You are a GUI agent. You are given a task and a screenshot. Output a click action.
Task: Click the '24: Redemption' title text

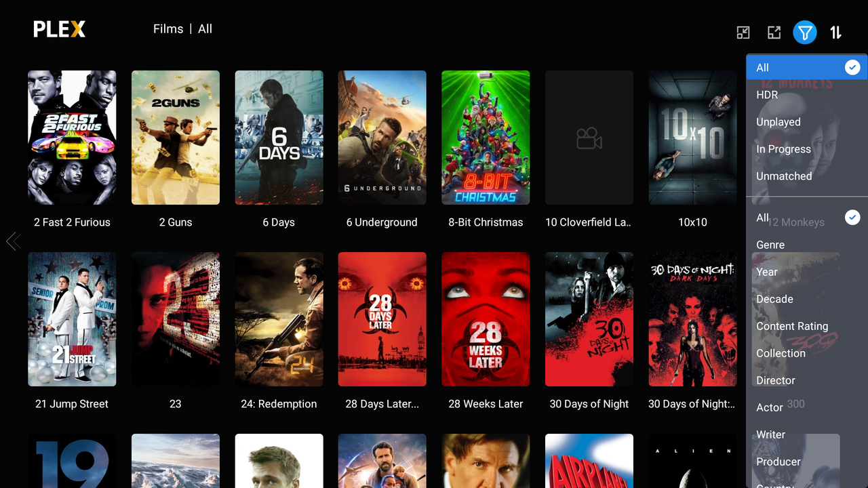coord(279,404)
